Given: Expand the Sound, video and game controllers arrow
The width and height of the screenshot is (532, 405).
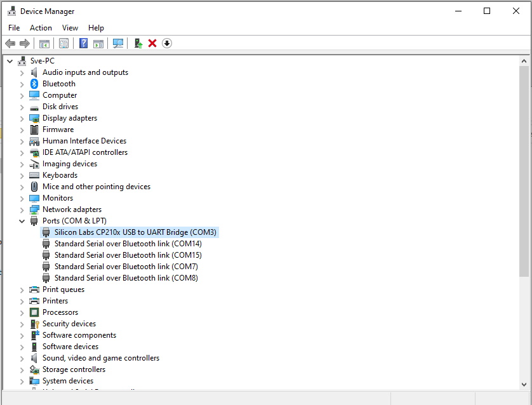Looking at the screenshot, I should pyautogui.click(x=22, y=358).
